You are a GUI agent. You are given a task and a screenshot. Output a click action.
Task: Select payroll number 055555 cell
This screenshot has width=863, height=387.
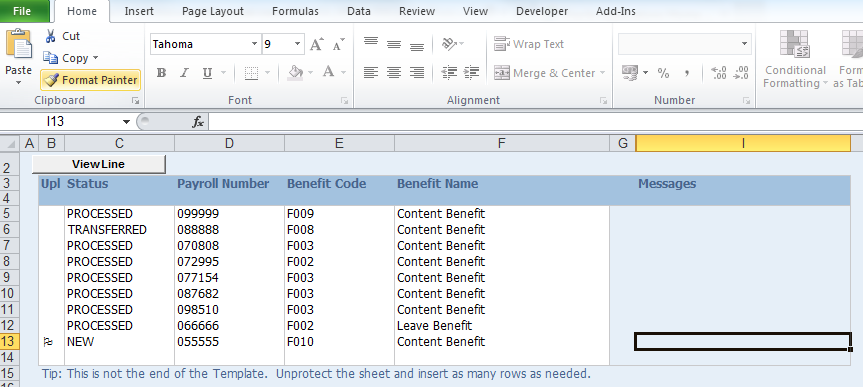point(230,341)
